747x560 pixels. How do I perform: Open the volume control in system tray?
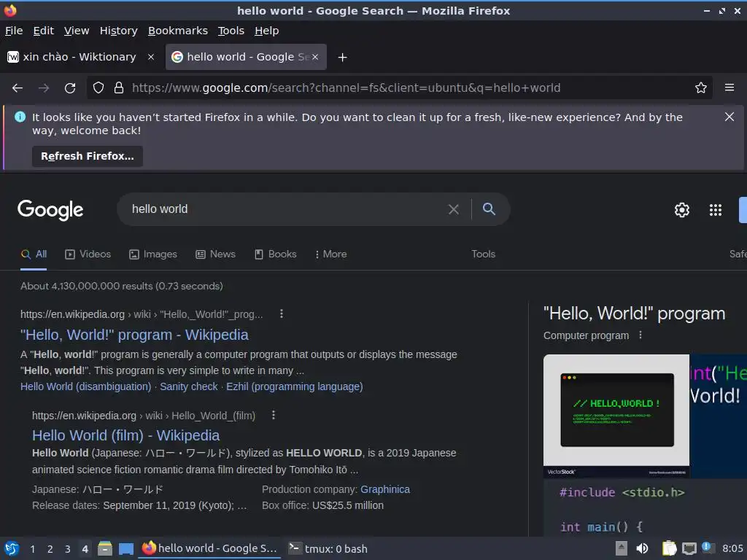pos(642,548)
